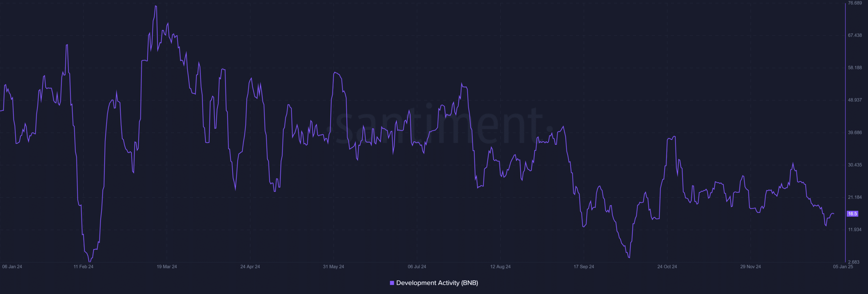Click the 19 Mar 24 date label

tap(167, 267)
